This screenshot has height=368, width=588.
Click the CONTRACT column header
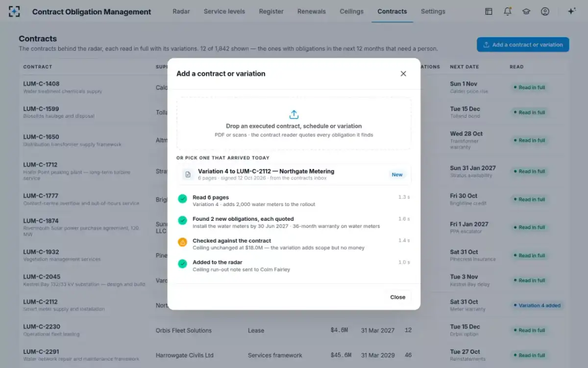[38, 67]
